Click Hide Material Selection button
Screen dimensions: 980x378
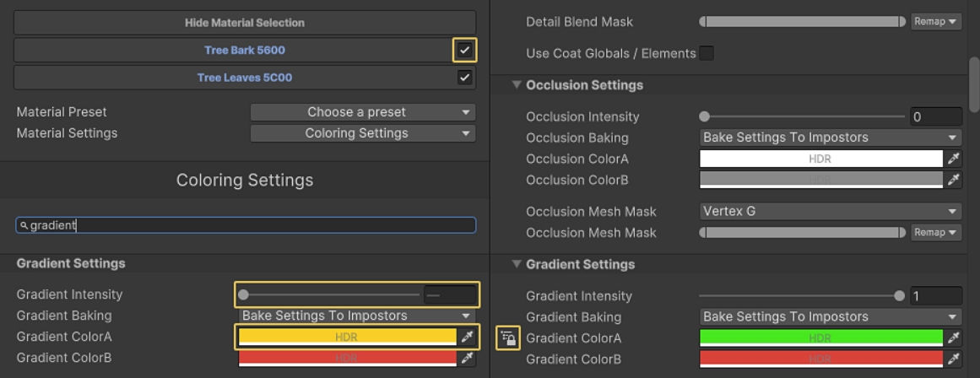[x=245, y=23]
